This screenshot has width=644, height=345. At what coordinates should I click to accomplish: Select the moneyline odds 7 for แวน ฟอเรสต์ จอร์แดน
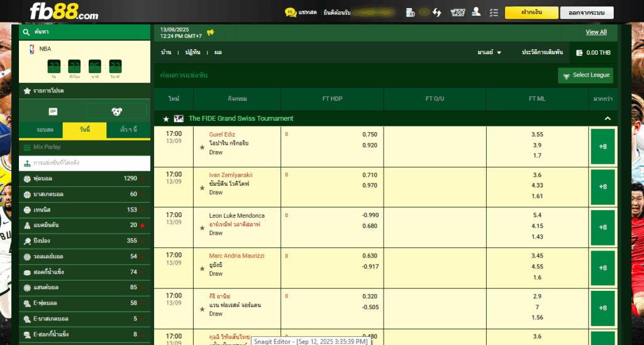point(537,307)
